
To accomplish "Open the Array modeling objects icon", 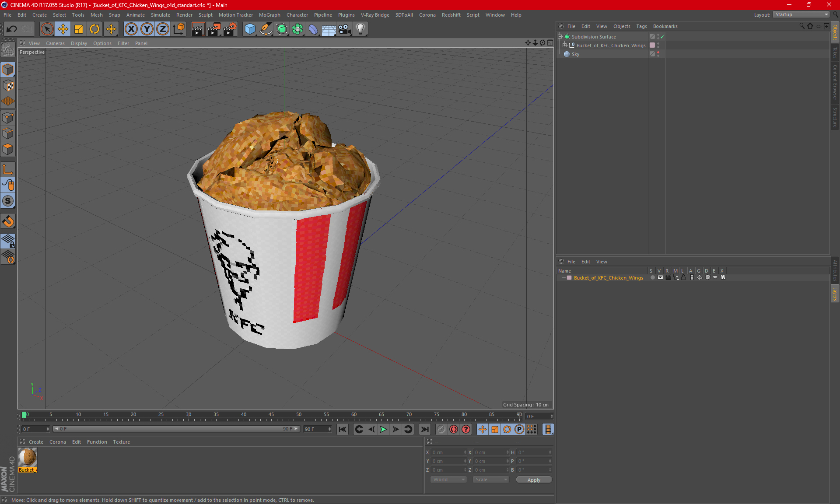I will click(297, 29).
